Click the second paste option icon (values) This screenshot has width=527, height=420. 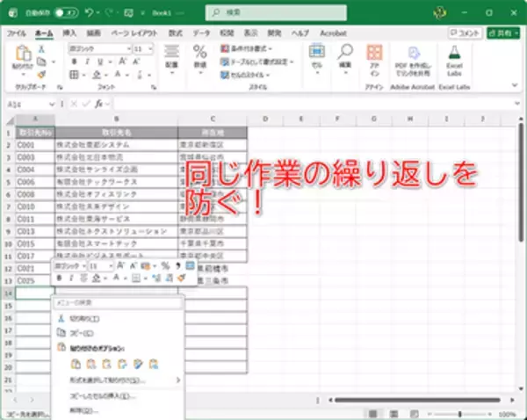click(91, 364)
